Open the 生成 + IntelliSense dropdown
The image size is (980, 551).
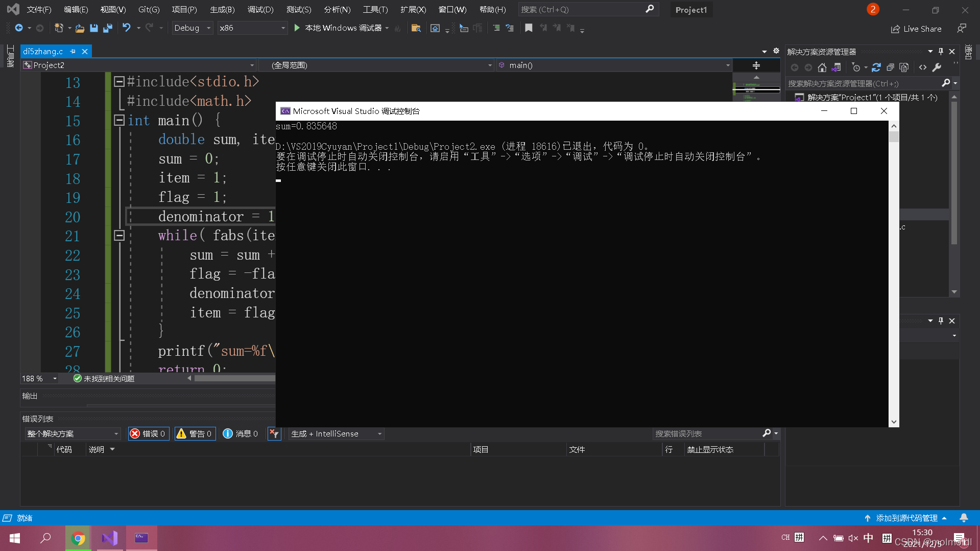tap(336, 434)
